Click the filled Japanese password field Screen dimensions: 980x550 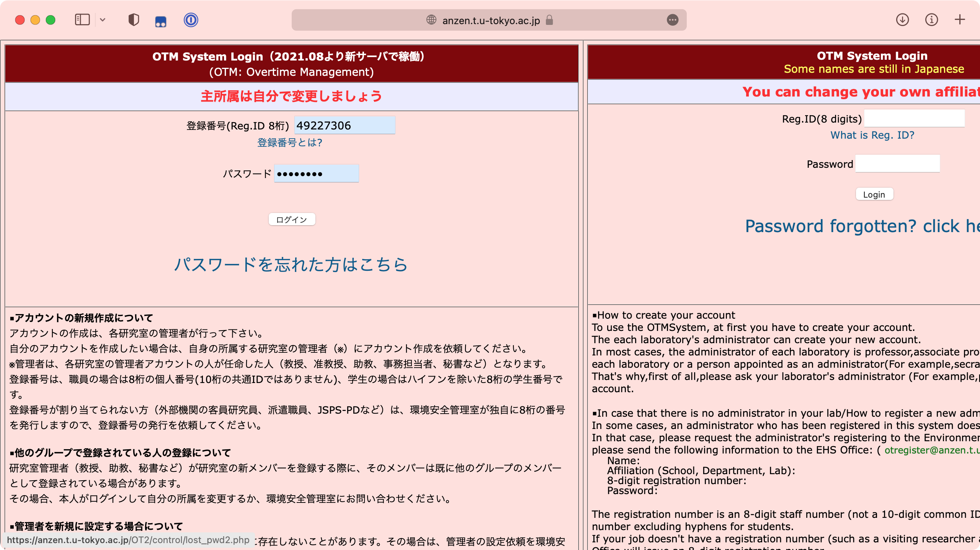coord(316,174)
